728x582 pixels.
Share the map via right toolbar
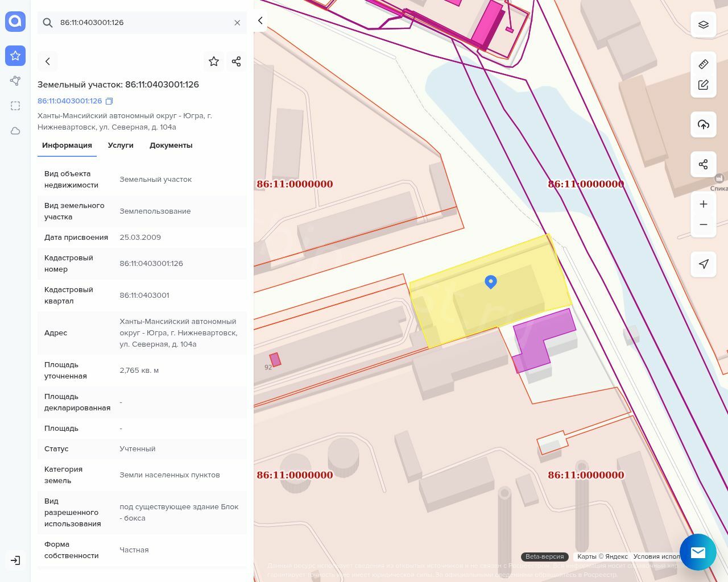click(x=704, y=164)
